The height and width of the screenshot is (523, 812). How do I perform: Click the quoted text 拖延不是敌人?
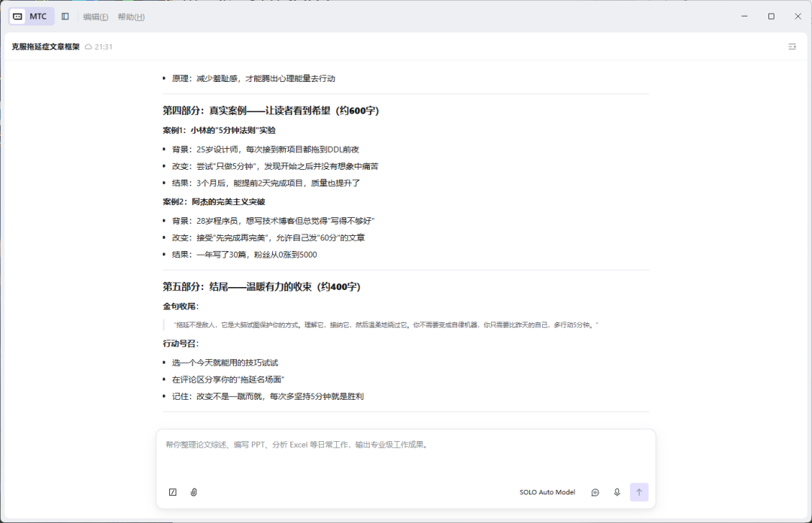click(387, 325)
